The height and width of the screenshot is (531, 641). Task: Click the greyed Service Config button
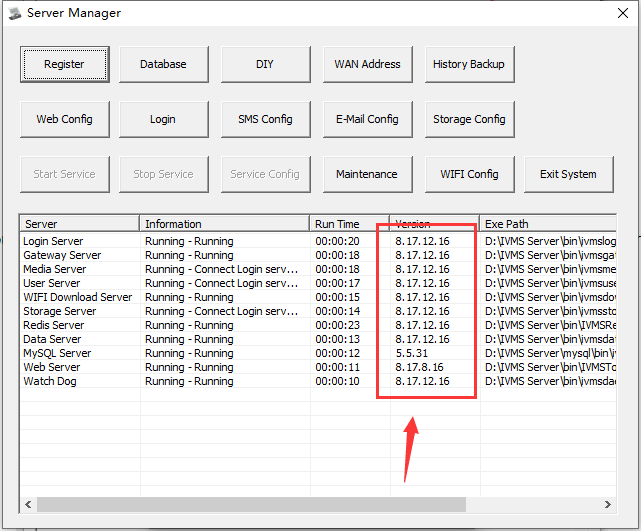pos(265,174)
